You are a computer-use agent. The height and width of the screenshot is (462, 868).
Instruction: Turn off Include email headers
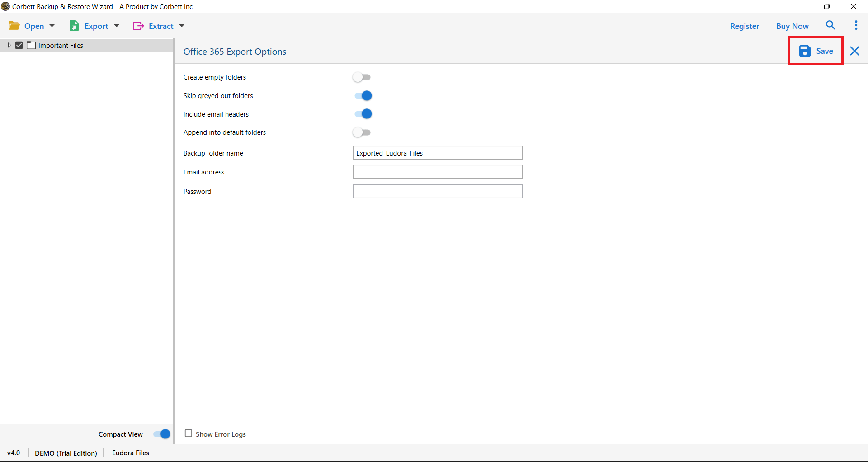[x=363, y=114]
